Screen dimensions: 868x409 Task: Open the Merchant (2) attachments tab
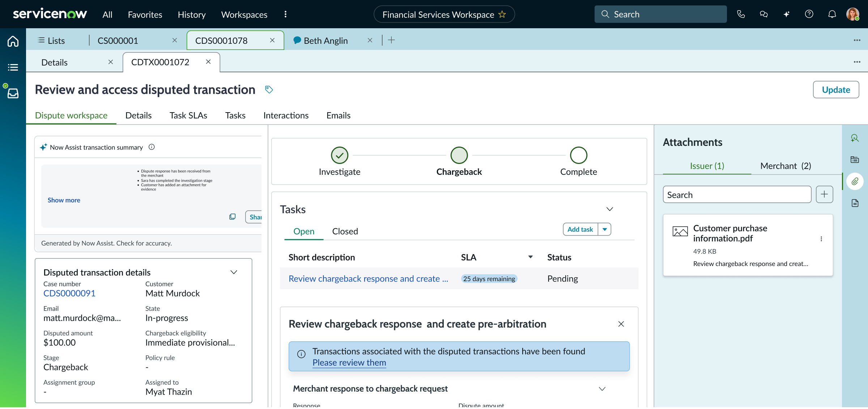tap(786, 166)
